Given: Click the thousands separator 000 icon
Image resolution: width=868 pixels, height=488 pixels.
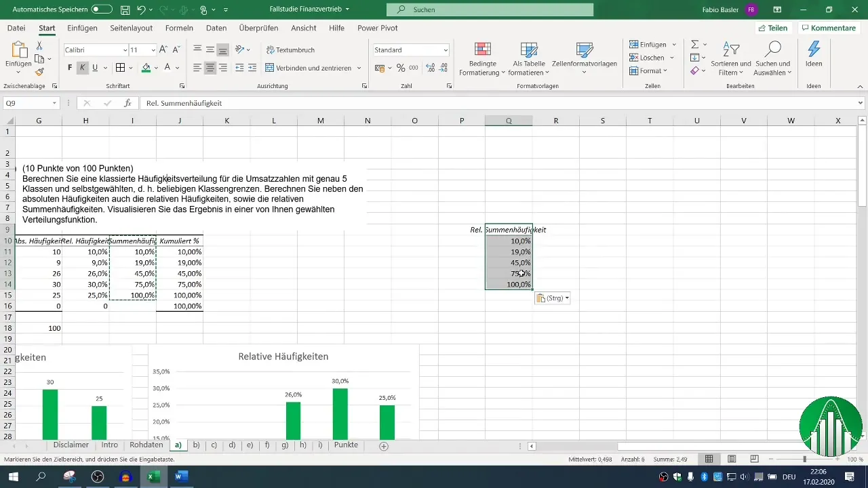Looking at the screenshot, I should click(413, 68).
